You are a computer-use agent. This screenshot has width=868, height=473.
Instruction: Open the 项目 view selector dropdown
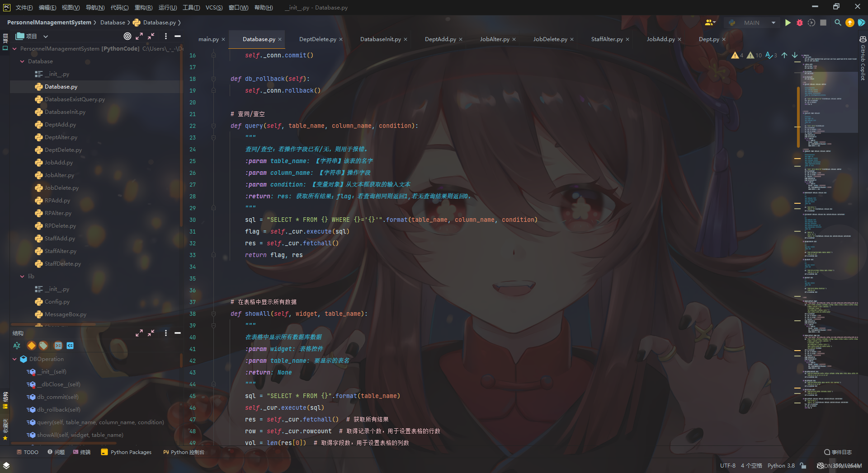point(33,36)
